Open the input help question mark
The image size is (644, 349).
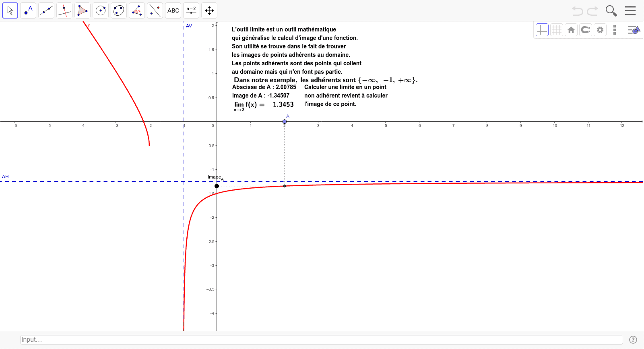point(633,340)
